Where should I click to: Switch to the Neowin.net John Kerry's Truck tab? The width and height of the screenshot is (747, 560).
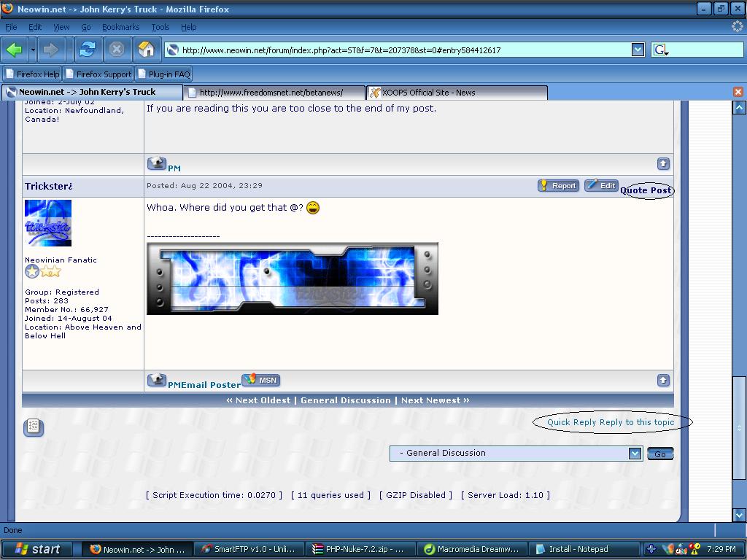(93, 92)
